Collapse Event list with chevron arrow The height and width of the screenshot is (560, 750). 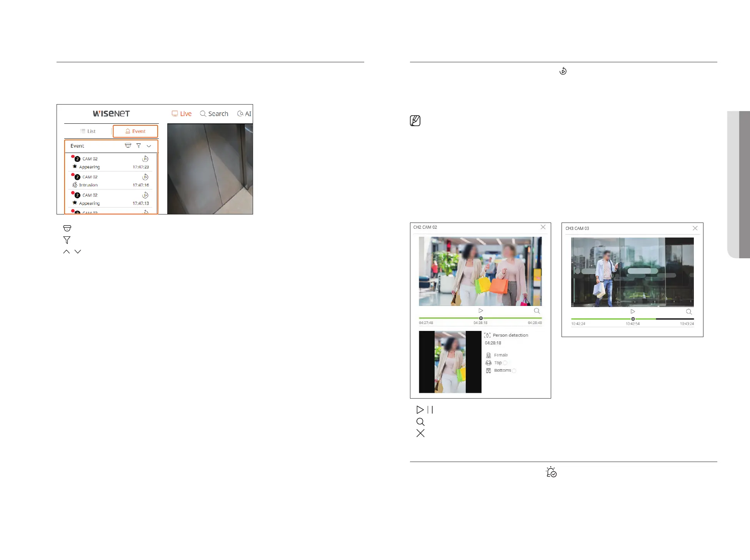click(x=149, y=146)
